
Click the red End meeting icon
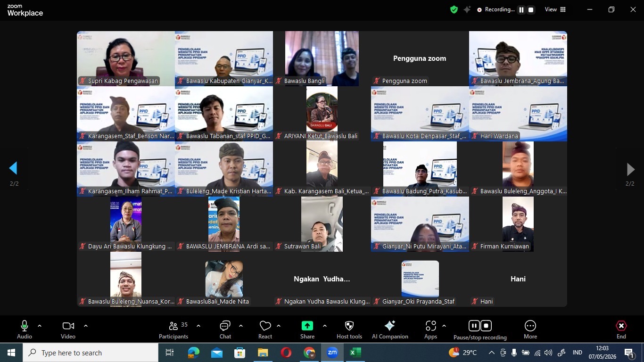pyautogui.click(x=621, y=326)
